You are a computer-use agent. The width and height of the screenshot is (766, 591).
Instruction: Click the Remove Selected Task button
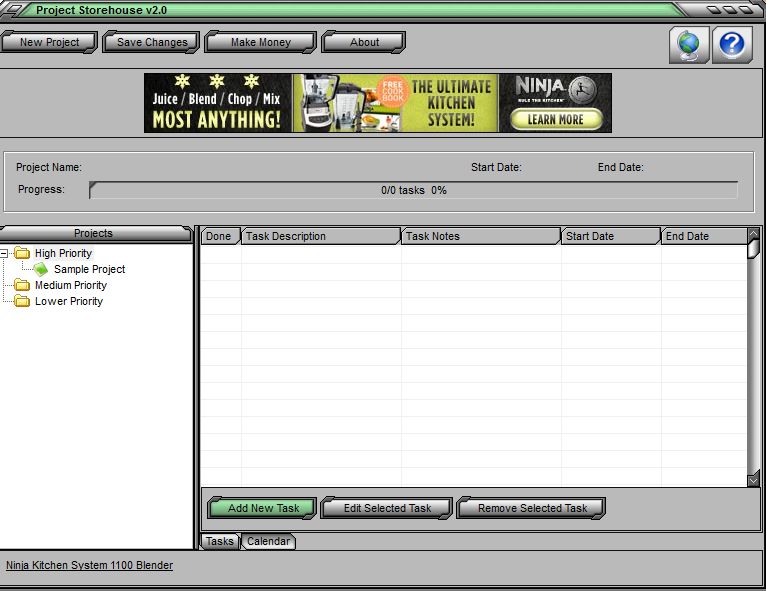coord(532,508)
